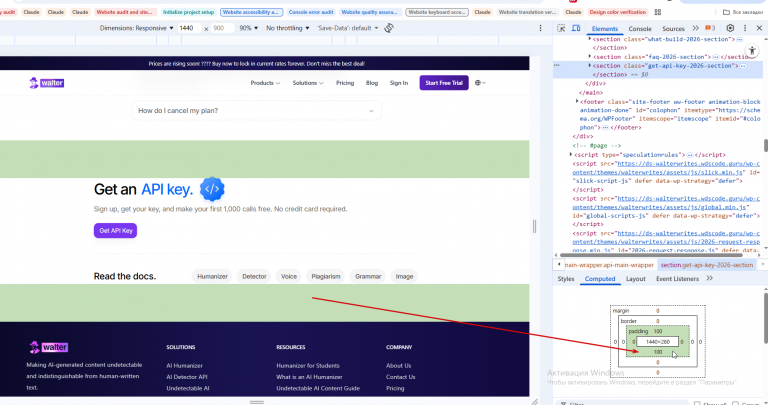Viewport: 768px width, 405px height.
Task: Click Start Free Trial button
Action: [x=444, y=83]
